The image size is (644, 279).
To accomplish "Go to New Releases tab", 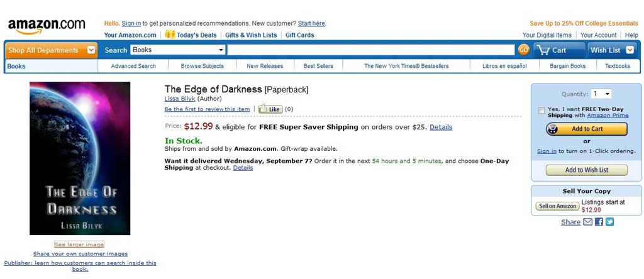I will 265,66.
